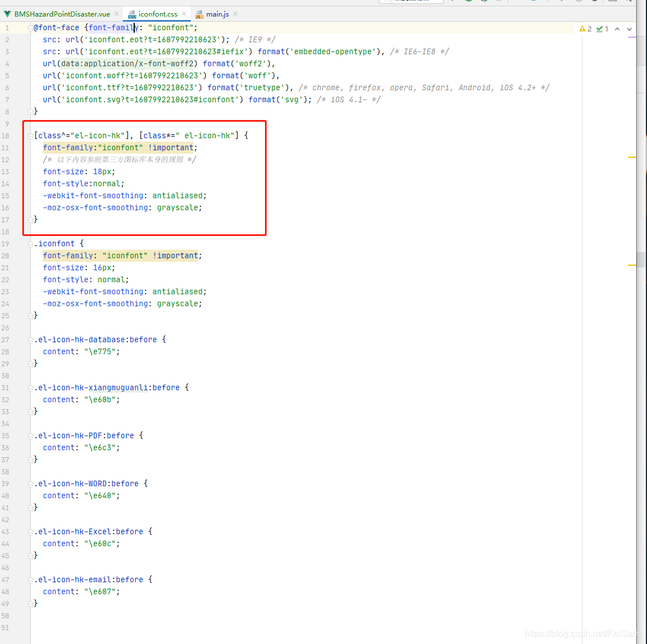
Task: Jump to yellow warning stripe mark near line 20
Action: (632, 265)
